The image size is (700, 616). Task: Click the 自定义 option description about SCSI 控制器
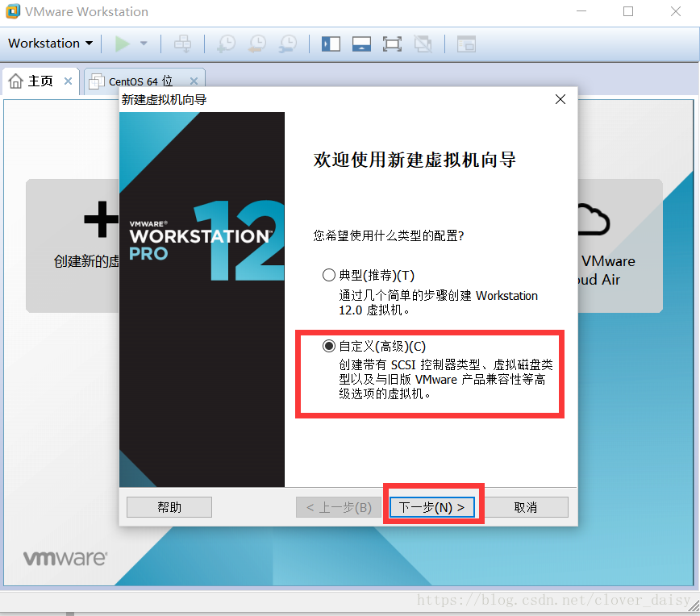click(x=445, y=380)
